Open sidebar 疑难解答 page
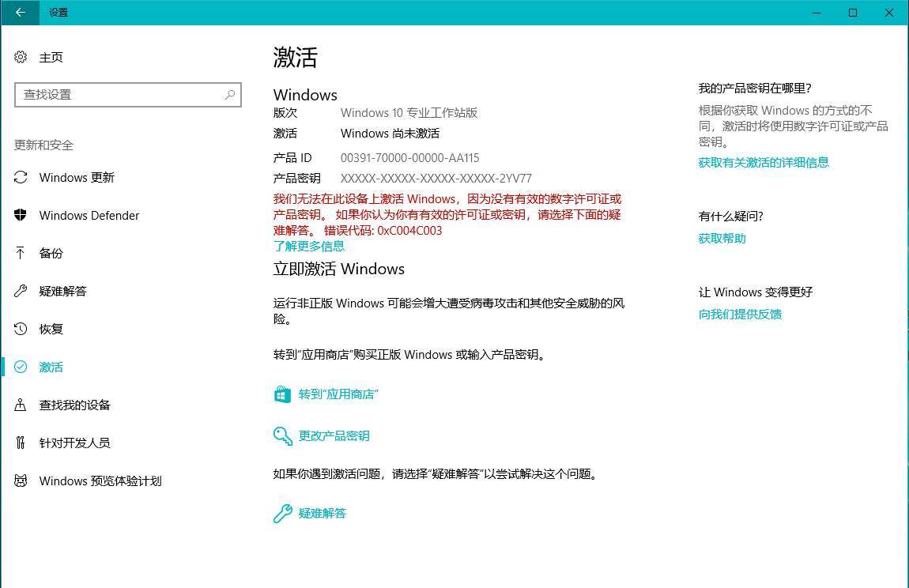 [x=62, y=291]
